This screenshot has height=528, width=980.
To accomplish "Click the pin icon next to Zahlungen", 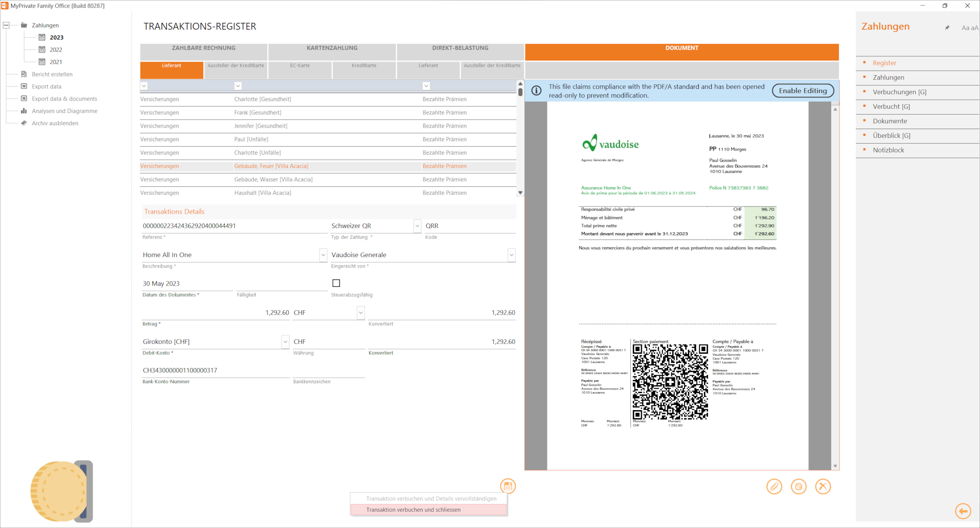I will 947,27.
